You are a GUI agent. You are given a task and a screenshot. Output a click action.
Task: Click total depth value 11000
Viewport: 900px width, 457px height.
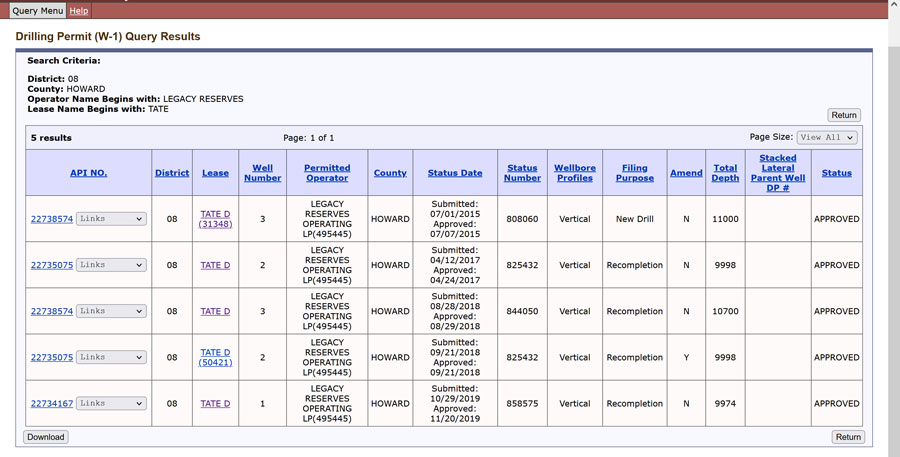[725, 219]
